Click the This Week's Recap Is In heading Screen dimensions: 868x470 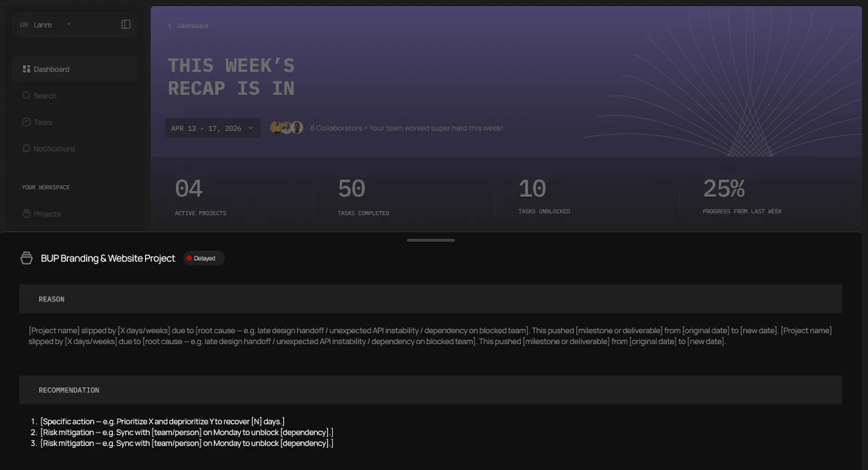(231, 77)
